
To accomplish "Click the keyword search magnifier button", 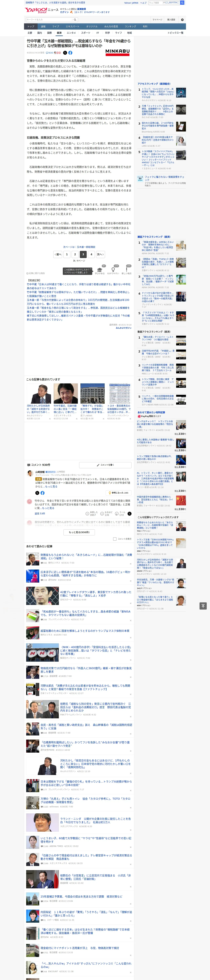I will point(75,19).
